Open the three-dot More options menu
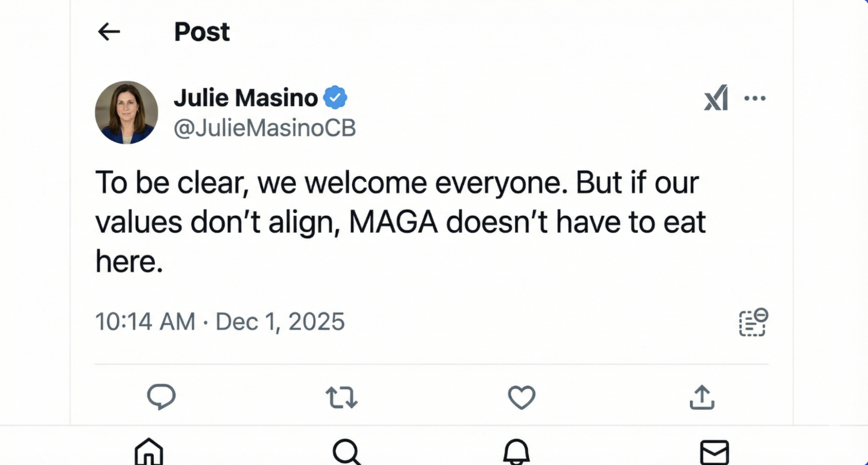This screenshot has width=868, height=465. 755,98
